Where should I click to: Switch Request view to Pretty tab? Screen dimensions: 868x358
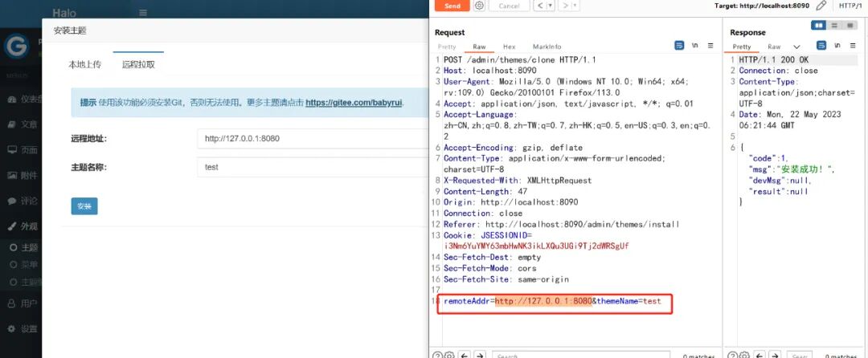click(447, 47)
